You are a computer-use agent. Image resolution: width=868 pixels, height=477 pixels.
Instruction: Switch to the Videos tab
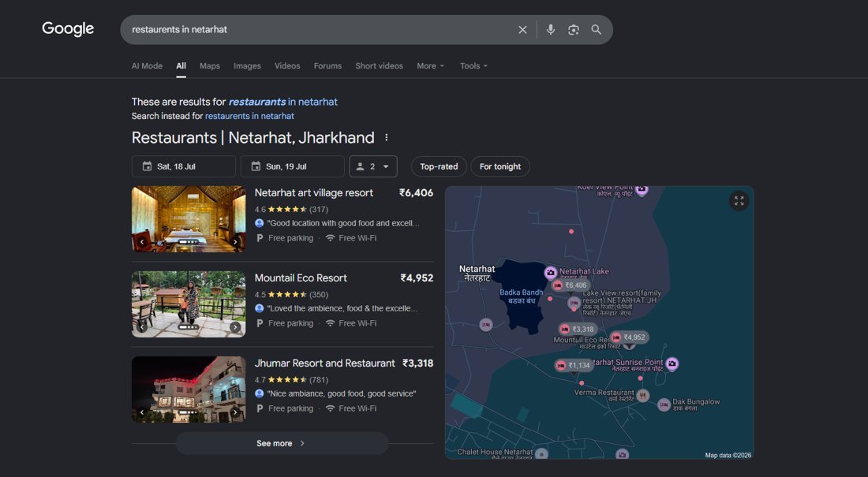[x=287, y=66]
